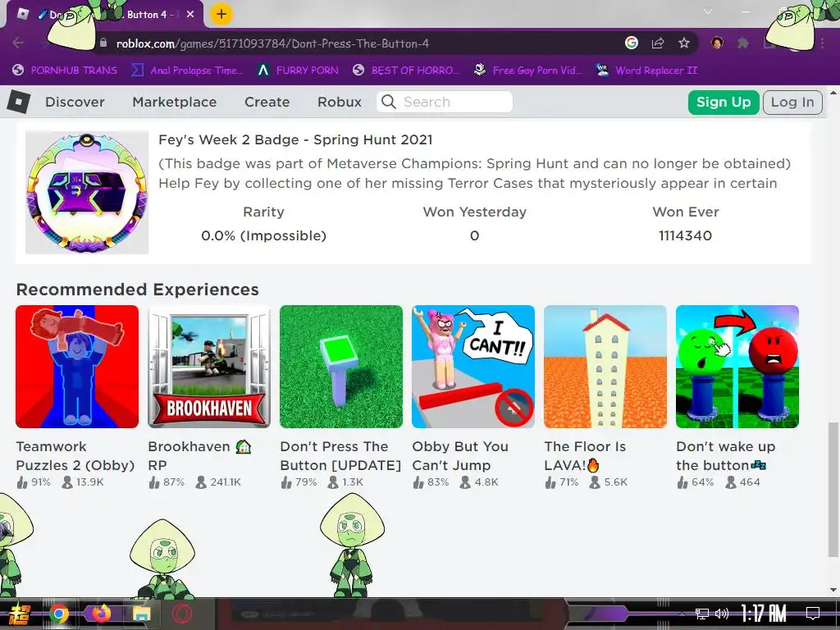Click The Floor Is LAVA! title

[585, 456]
